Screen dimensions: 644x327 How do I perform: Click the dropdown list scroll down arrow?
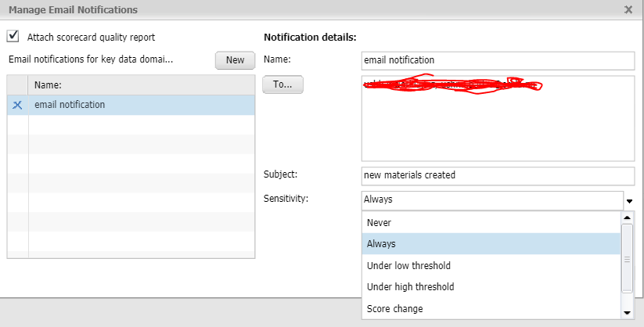[627, 312]
